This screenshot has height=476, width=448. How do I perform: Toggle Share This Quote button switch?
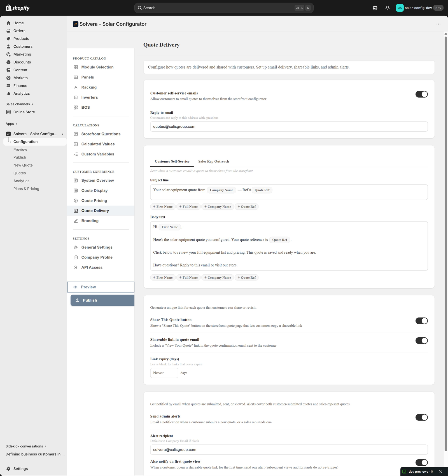pyautogui.click(x=421, y=321)
